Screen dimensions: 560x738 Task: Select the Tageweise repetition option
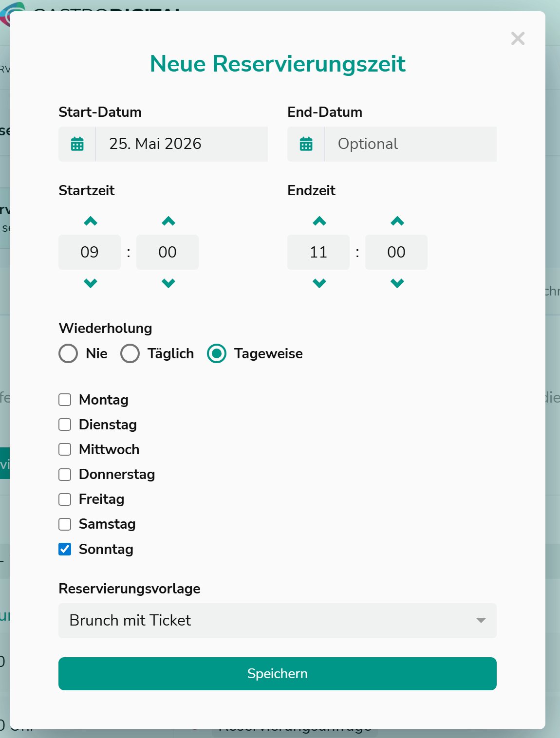coord(217,353)
